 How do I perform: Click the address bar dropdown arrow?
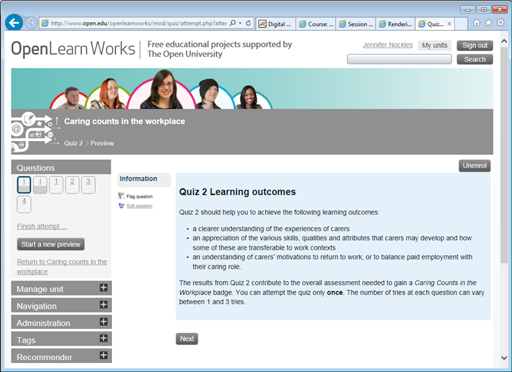[240, 23]
